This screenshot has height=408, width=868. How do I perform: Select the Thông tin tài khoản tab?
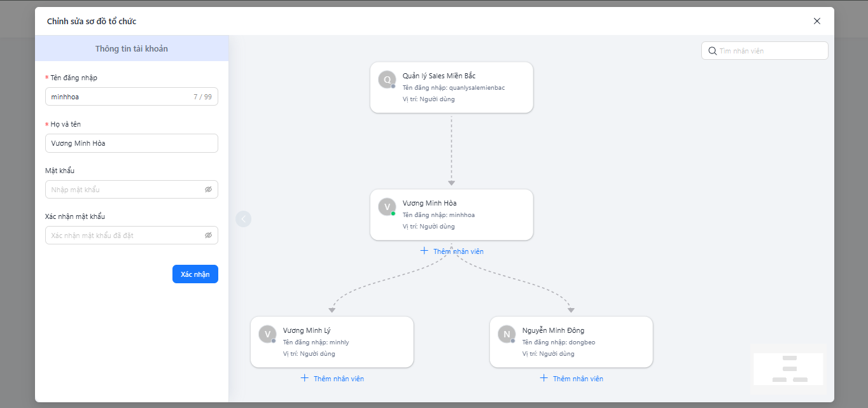click(x=132, y=48)
